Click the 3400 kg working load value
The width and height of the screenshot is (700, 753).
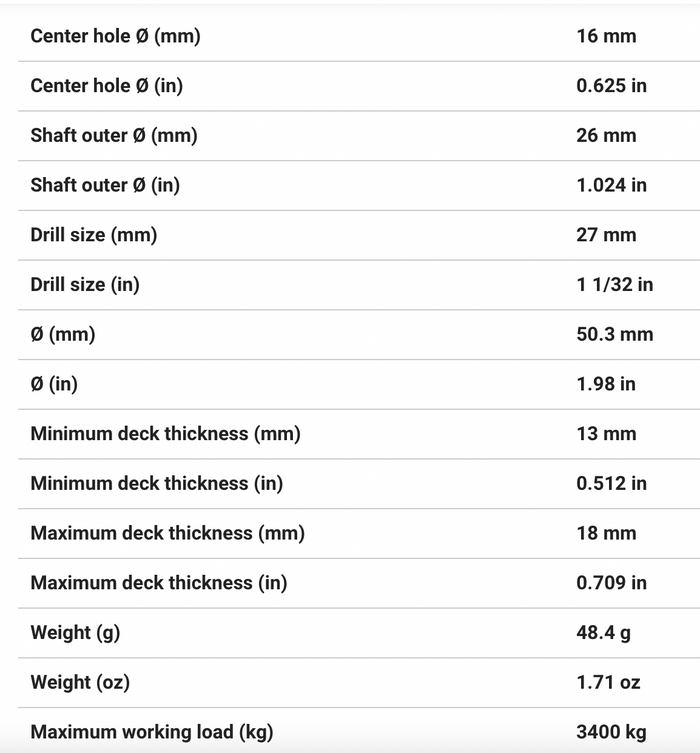pyautogui.click(x=611, y=732)
